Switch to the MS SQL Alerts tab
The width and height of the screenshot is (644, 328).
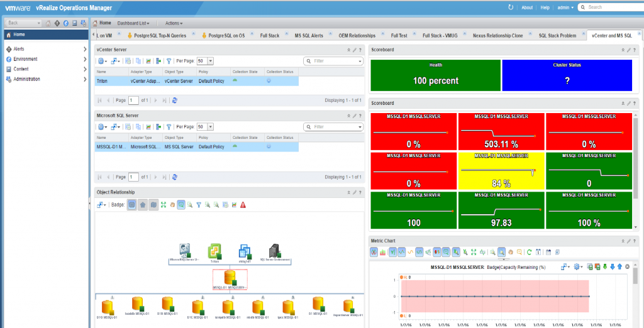point(309,36)
